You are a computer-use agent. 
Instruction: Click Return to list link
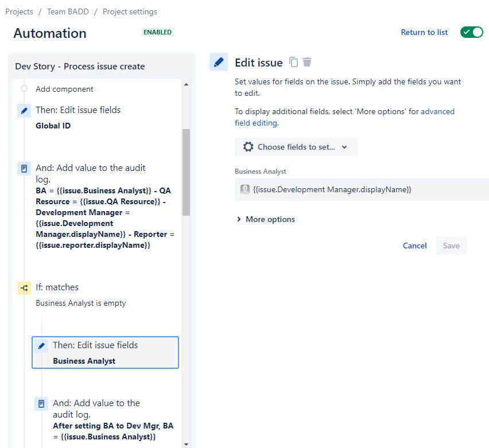coord(424,32)
